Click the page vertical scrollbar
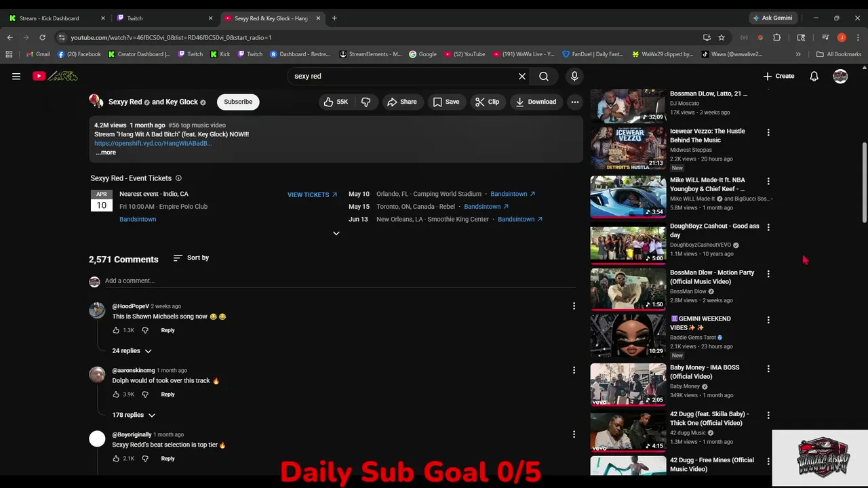 pos(864,183)
